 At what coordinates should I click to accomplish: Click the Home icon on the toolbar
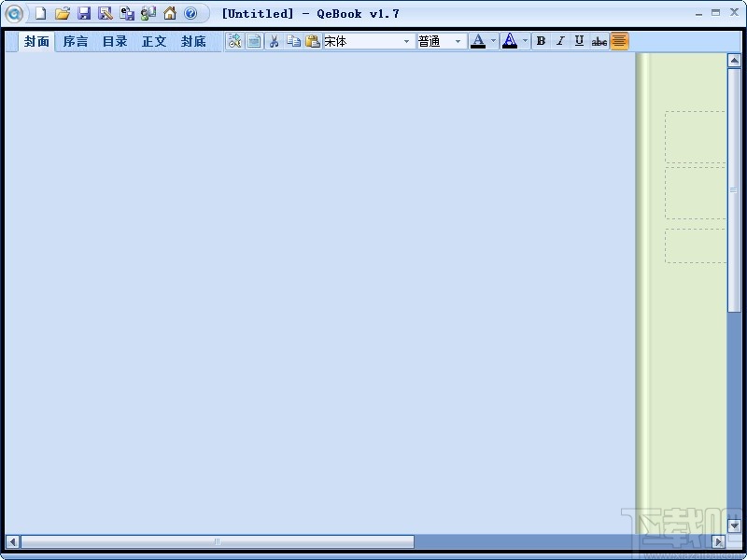(168, 13)
